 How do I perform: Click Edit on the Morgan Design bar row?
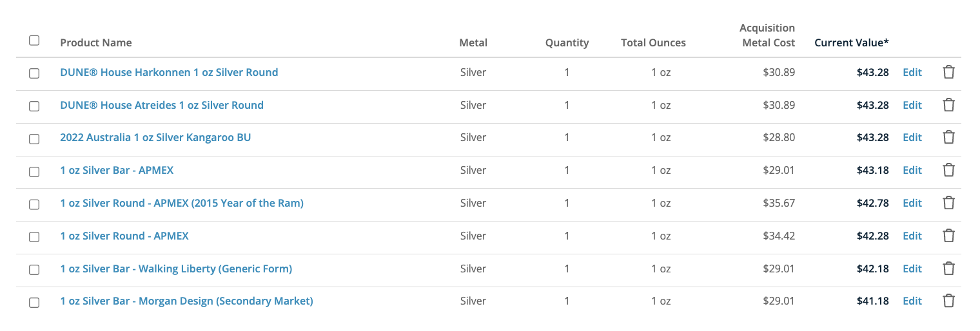point(912,301)
